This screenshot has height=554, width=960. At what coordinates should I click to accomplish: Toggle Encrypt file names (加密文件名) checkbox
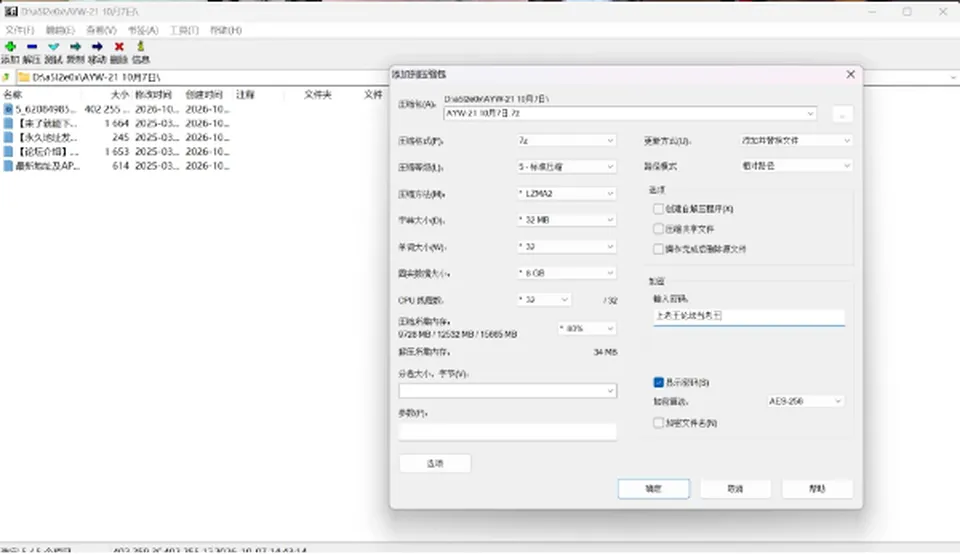coord(658,422)
